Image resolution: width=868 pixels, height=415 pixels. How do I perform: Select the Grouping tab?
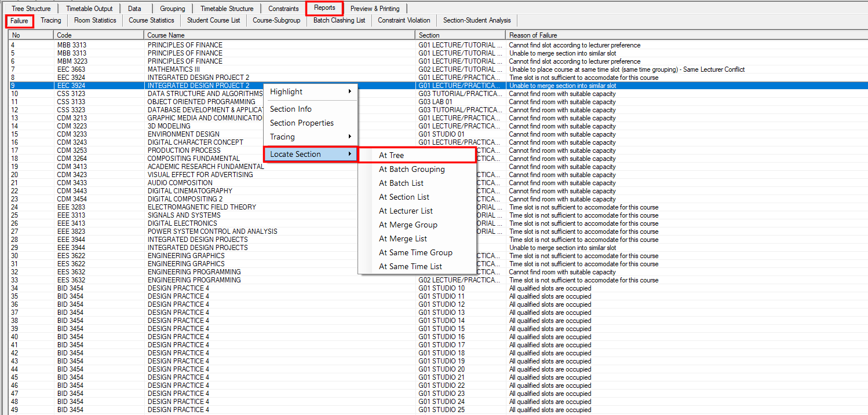[x=173, y=9]
